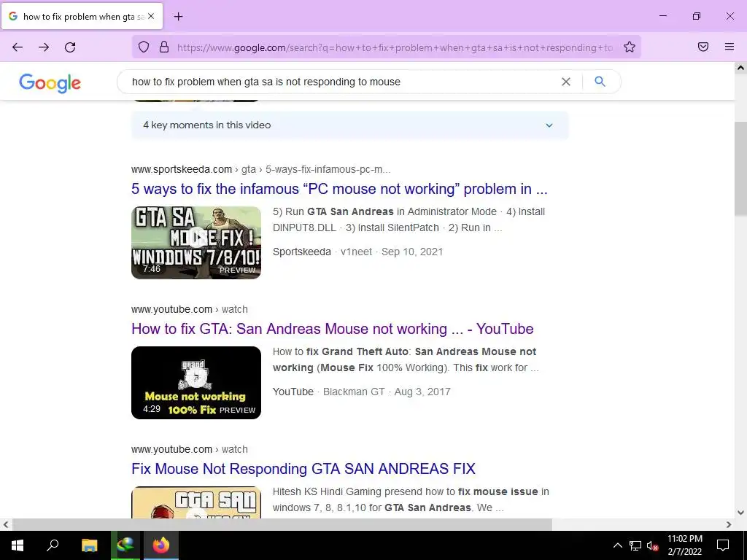Open 'How to fix GTA: San Andreas Mouse not working' link
The width and height of the screenshot is (747, 560).
[332, 329]
